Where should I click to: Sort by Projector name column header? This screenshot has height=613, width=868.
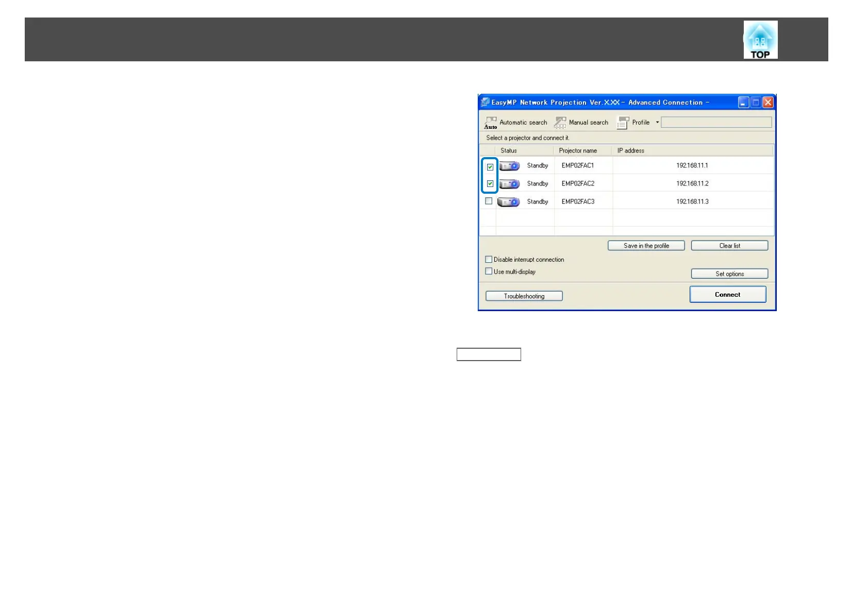pos(583,150)
